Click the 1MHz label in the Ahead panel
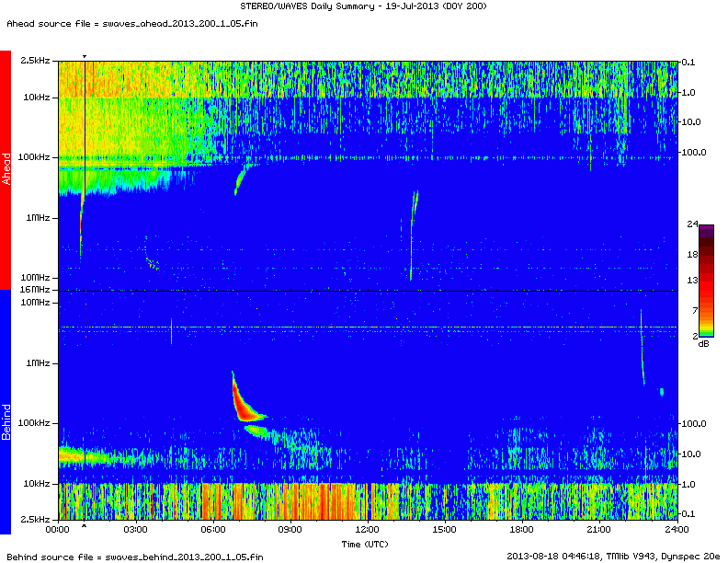 (x=39, y=218)
